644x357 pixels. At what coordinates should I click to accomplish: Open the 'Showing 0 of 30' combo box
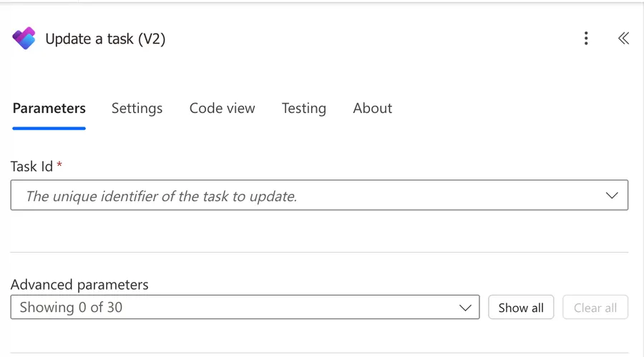click(245, 308)
